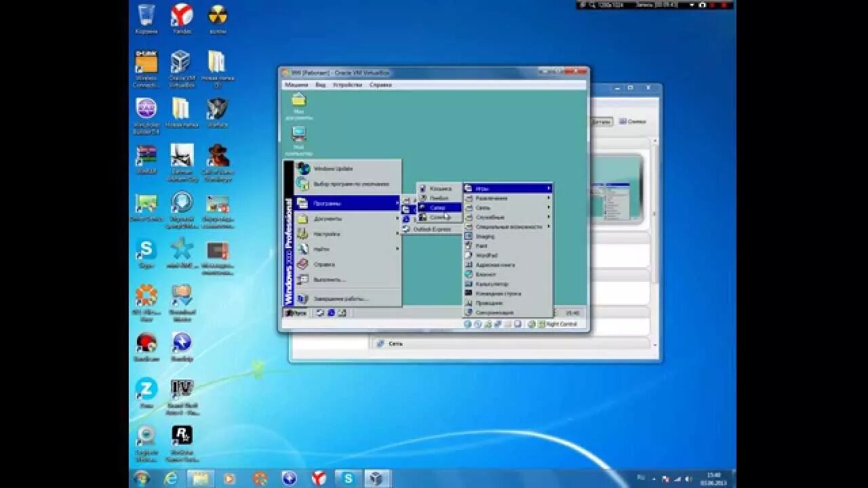The image size is (868, 488).
Task: Open the Справка menu in VirtualBox
Action: coord(380,85)
